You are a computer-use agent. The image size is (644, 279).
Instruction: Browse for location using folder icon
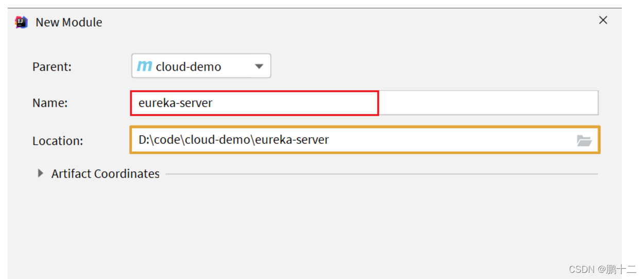pos(584,140)
